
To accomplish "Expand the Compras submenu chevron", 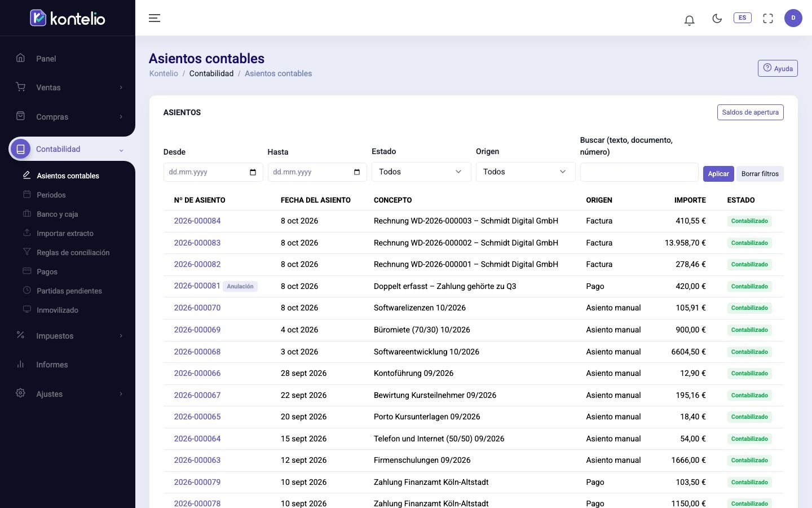I will pyautogui.click(x=121, y=117).
